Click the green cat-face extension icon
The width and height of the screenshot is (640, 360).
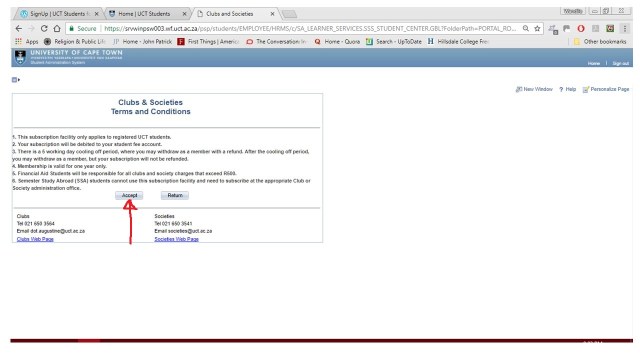coord(610,29)
